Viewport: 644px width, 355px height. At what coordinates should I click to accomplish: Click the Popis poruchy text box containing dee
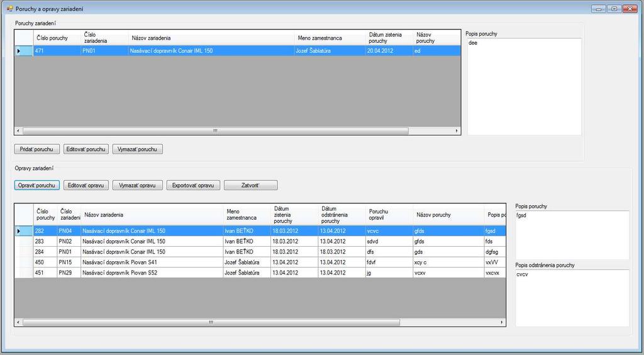[525, 87]
